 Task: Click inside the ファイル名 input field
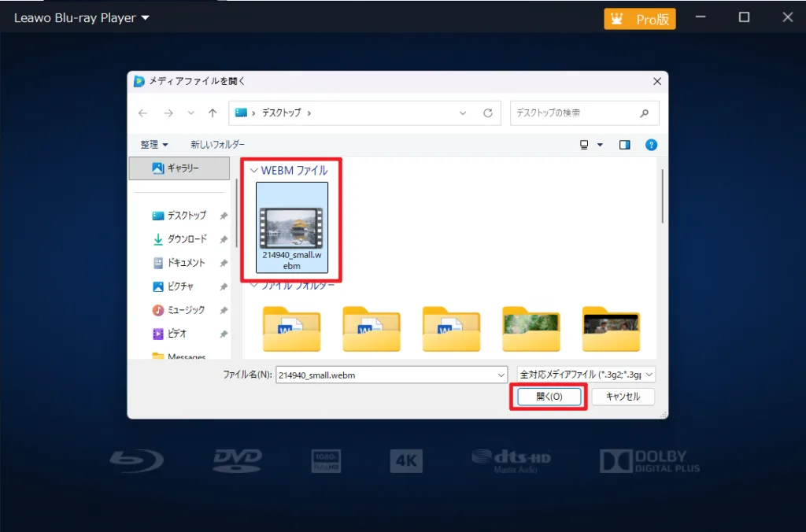386,375
